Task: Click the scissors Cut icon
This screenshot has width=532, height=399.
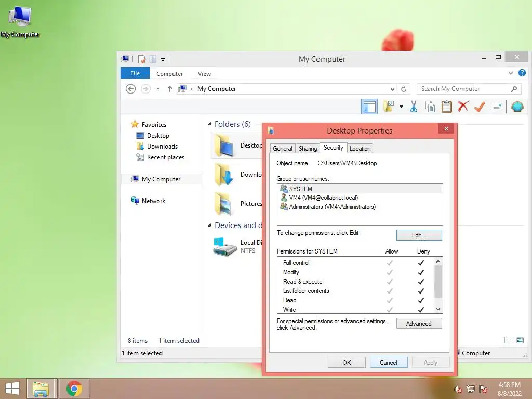Action: click(x=414, y=107)
